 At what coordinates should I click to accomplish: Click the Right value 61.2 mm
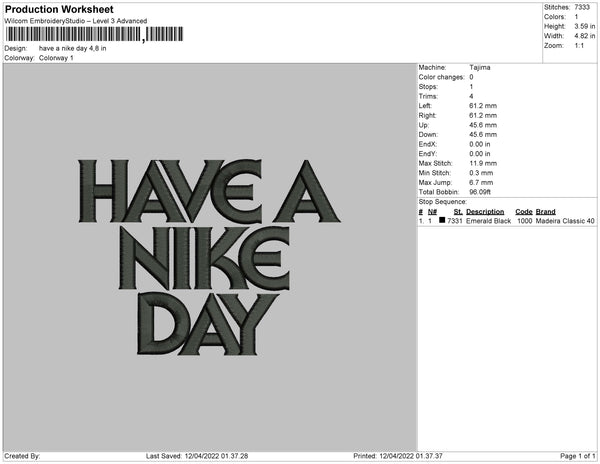483,116
